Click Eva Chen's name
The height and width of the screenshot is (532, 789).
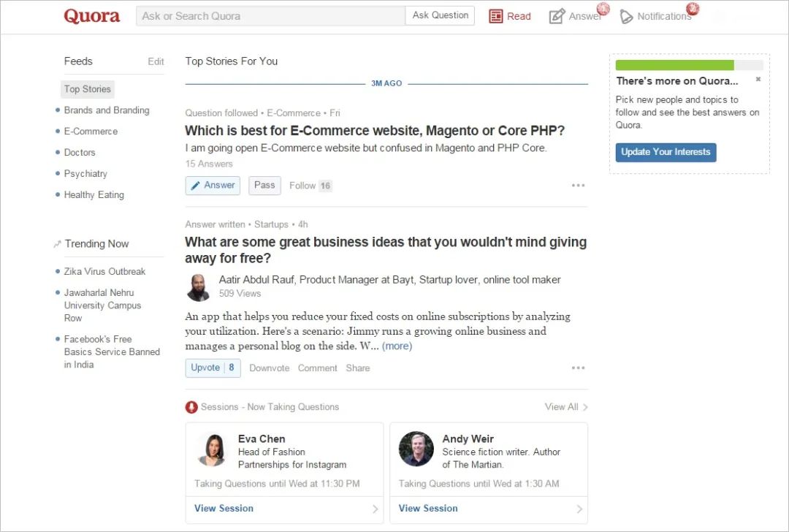click(x=262, y=439)
